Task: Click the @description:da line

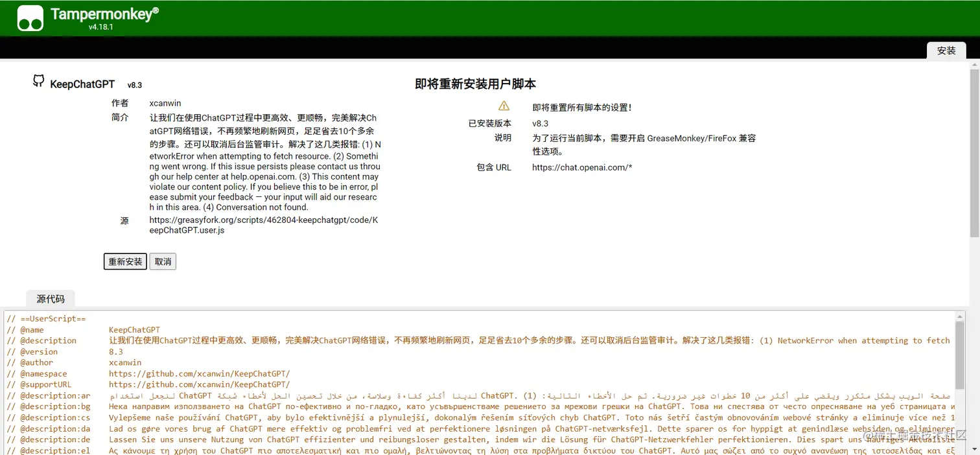Action: tap(480, 429)
